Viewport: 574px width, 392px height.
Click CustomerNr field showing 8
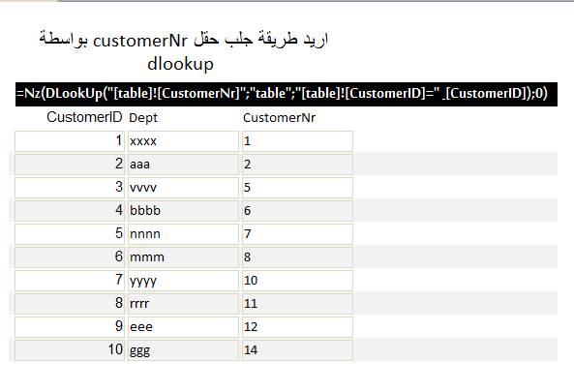(x=297, y=257)
